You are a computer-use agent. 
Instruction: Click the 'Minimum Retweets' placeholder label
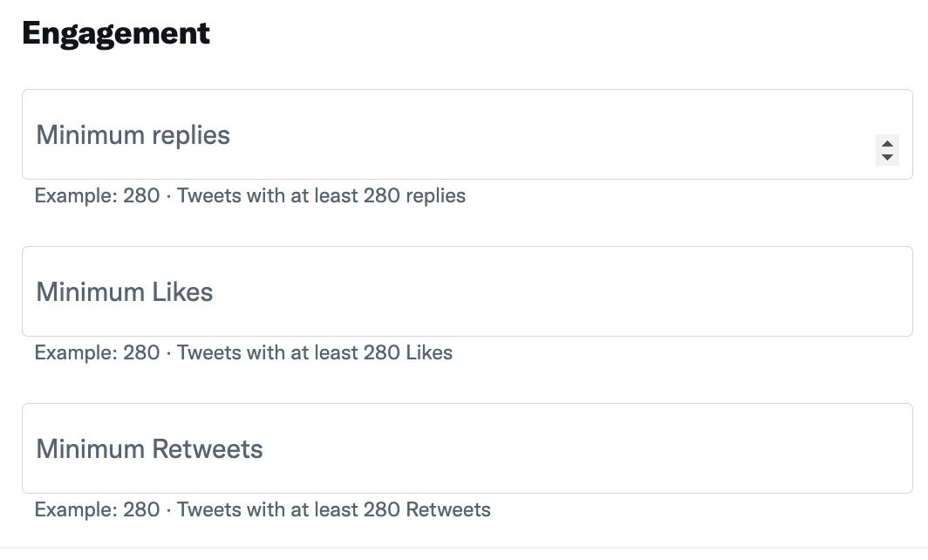click(x=149, y=449)
